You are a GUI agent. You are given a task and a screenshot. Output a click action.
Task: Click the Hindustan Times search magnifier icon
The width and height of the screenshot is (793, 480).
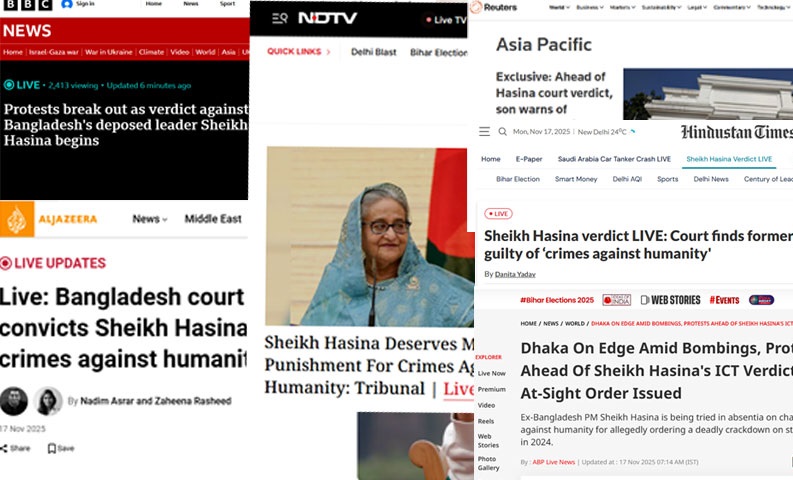click(502, 132)
